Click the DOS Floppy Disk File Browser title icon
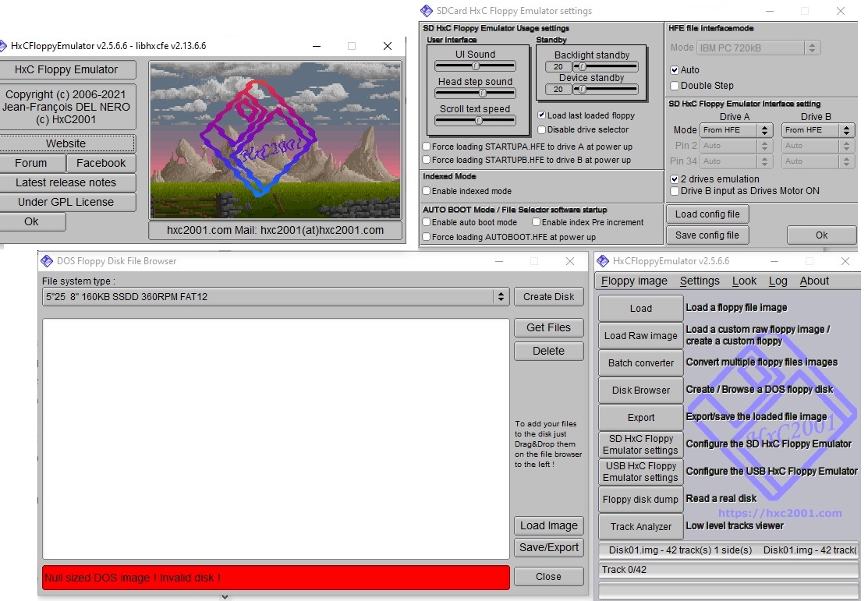Viewport: 868px width, 601px height. 47,260
